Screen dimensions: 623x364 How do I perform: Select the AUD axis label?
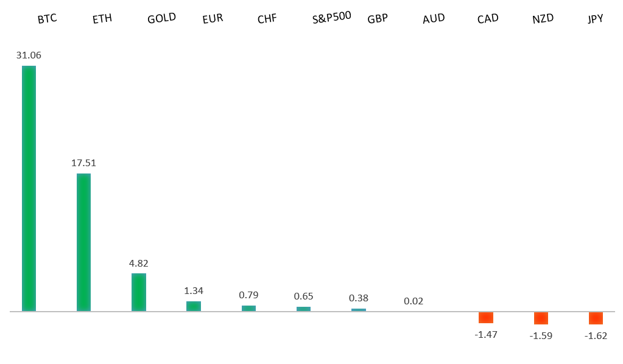(434, 18)
